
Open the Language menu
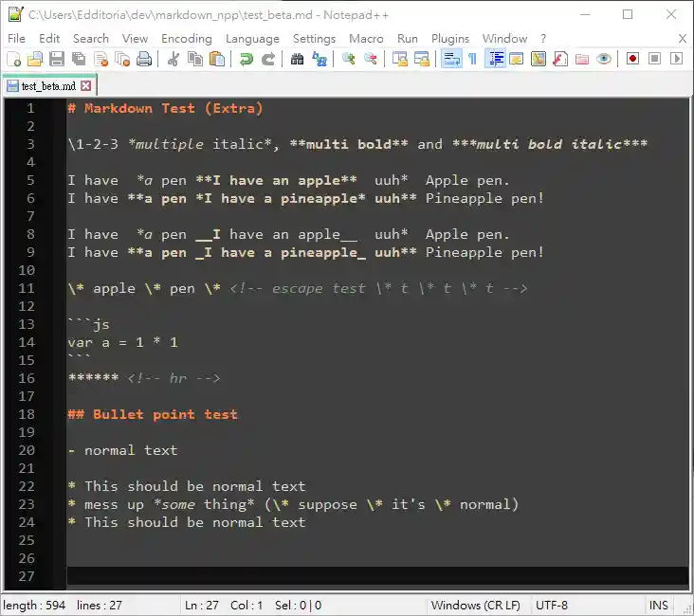252,39
